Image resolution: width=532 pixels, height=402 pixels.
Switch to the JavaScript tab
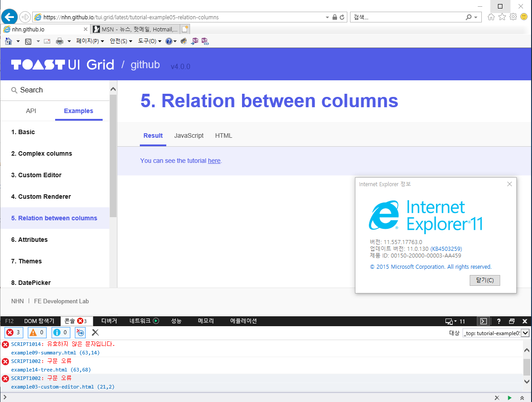click(188, 135)
